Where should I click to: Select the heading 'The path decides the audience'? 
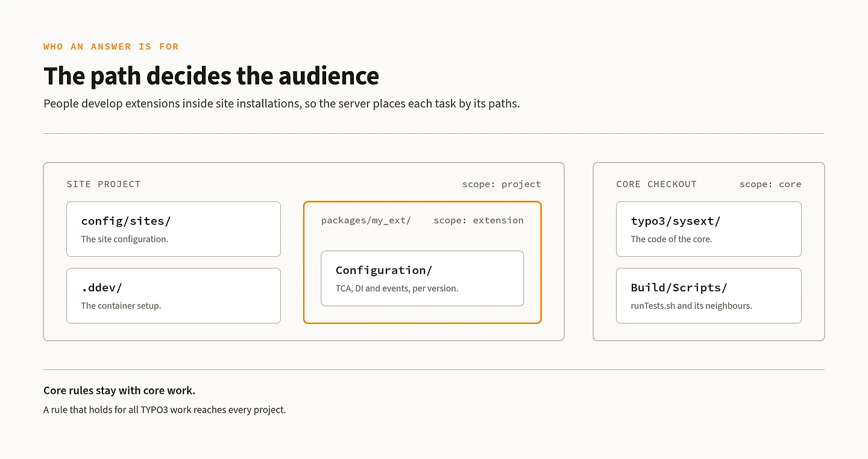click(x=211, y=76)
